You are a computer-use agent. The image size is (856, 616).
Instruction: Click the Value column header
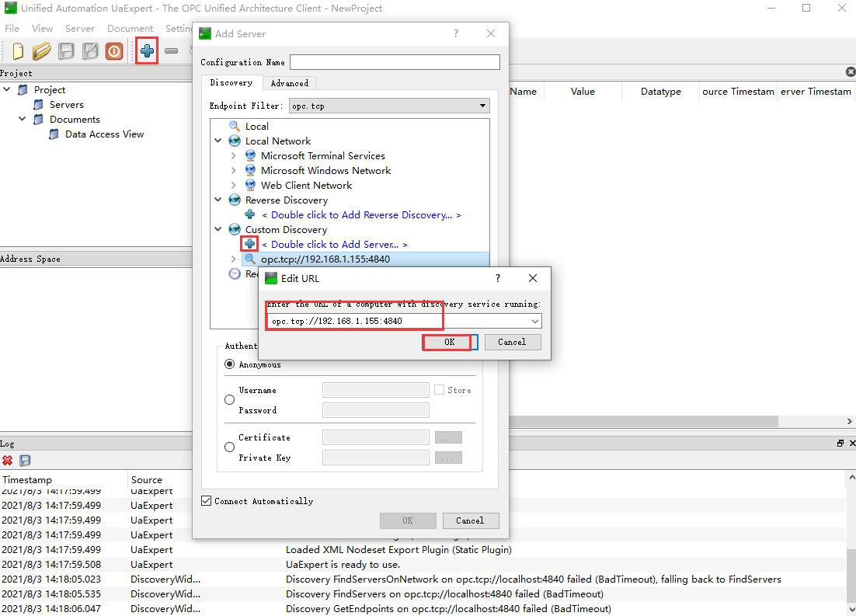(583, 91)
